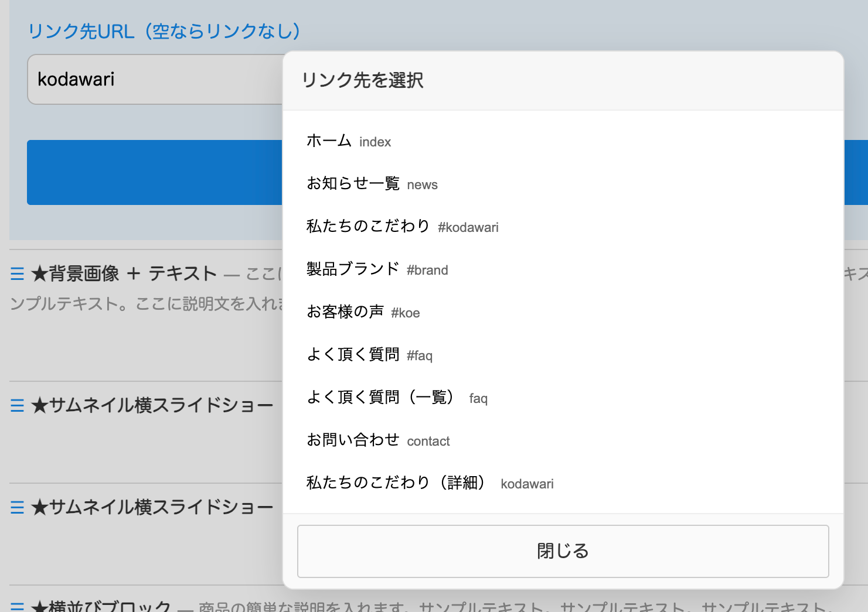Viewport: 868px width, 612px height.
Task: Open the ★背景画像 + テキスト block
Action: [x=124, y=273]
